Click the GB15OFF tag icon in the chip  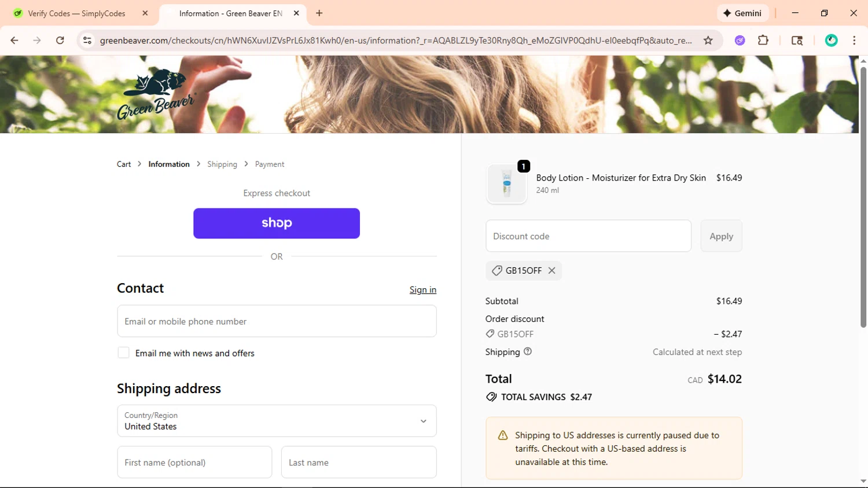click(x=496, y=270)
